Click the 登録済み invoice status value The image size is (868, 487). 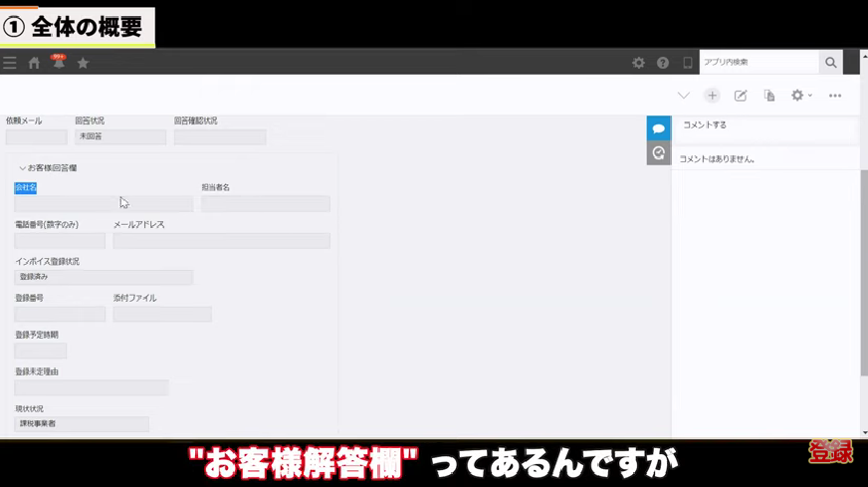tap(104, 277)
